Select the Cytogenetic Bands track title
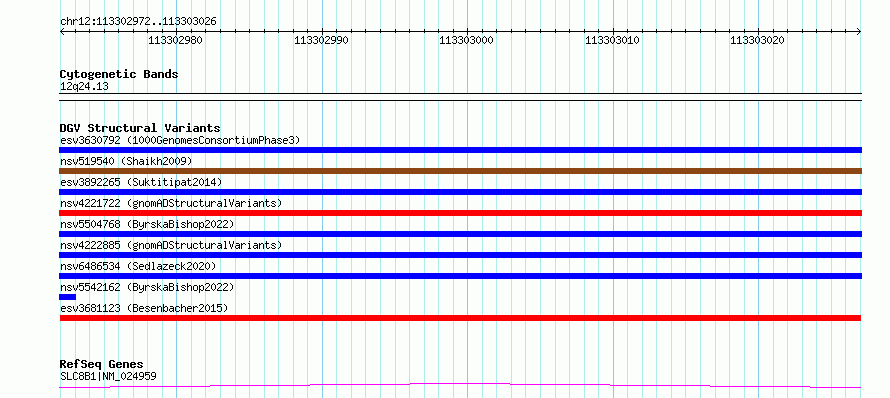 pos(119,74)
